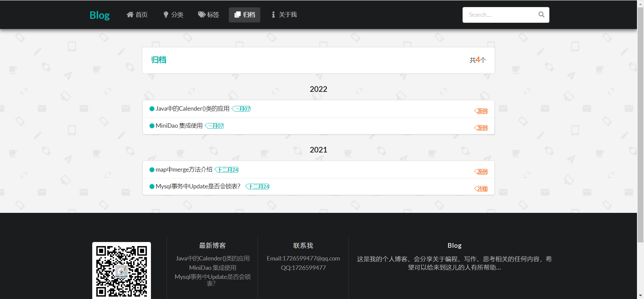Open the 分类 categories menu item

(x=173, y=15)
